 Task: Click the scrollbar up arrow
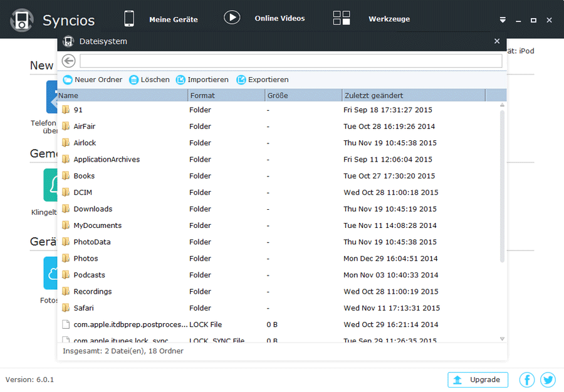coord(502,105)
